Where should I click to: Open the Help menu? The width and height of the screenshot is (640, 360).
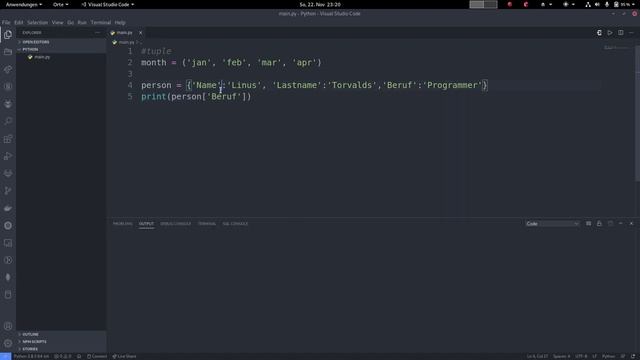(120, 22)
